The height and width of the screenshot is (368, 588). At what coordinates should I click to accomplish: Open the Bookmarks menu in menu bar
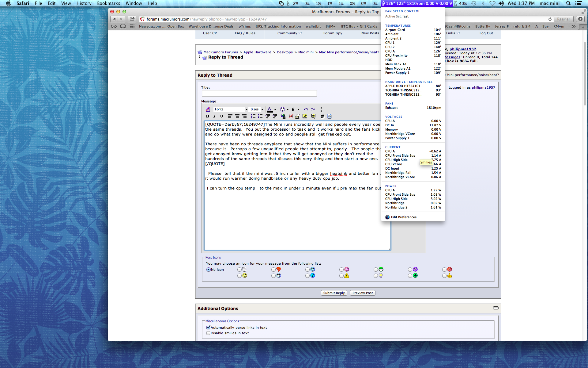(x=108, y=3)
